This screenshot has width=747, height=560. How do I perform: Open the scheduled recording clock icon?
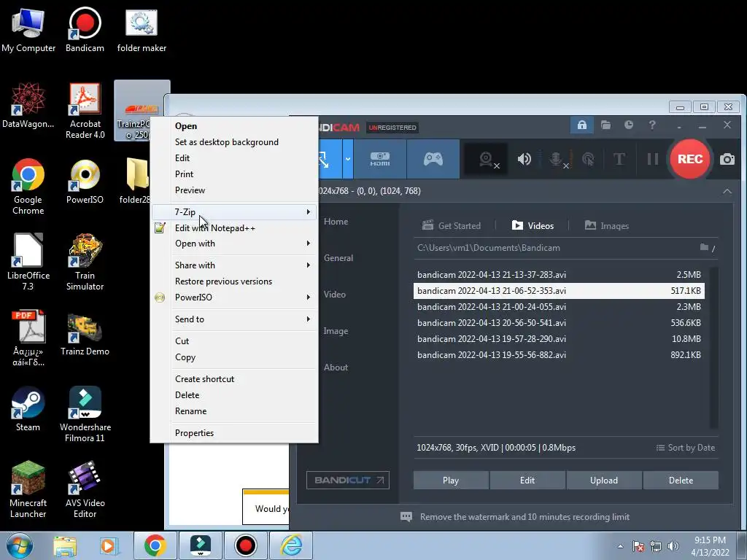[629, 125]
